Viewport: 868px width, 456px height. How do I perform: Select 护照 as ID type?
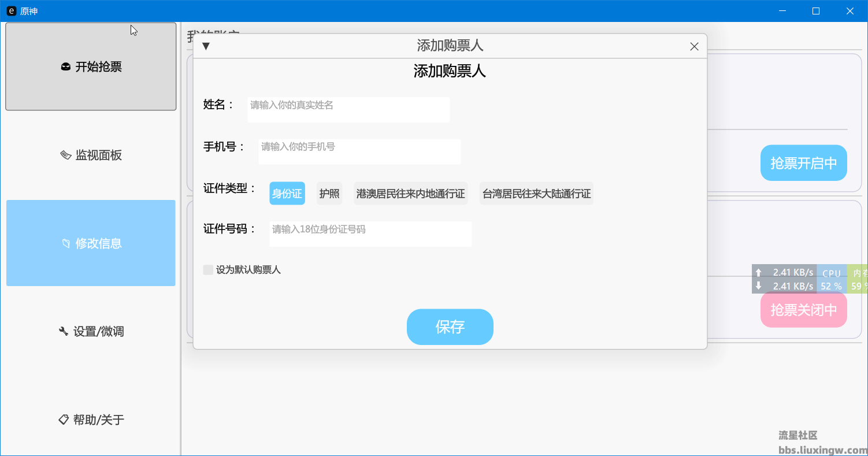point(329,194)
